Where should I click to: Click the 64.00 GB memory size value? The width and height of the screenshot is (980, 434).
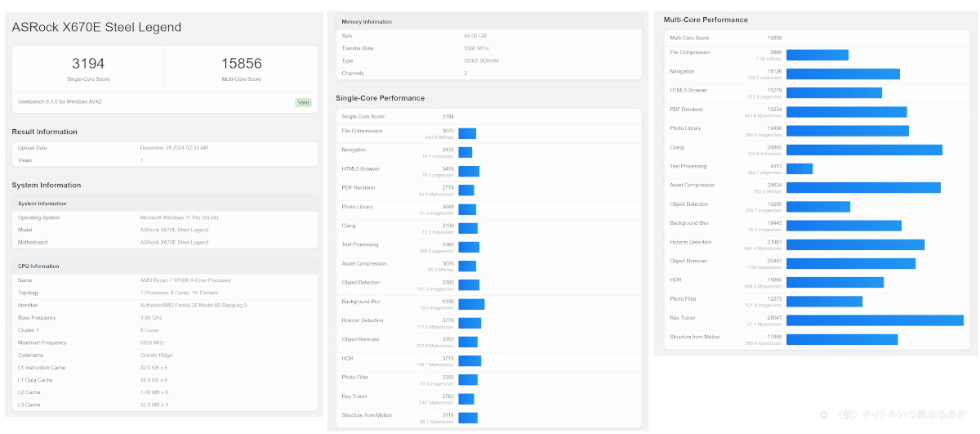[475, 36]
